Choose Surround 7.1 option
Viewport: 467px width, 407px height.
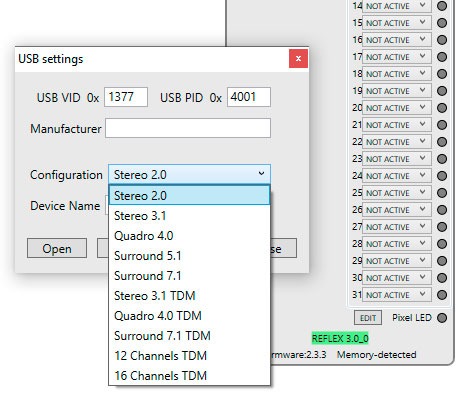pyautogui.click(x=189, y=276)
